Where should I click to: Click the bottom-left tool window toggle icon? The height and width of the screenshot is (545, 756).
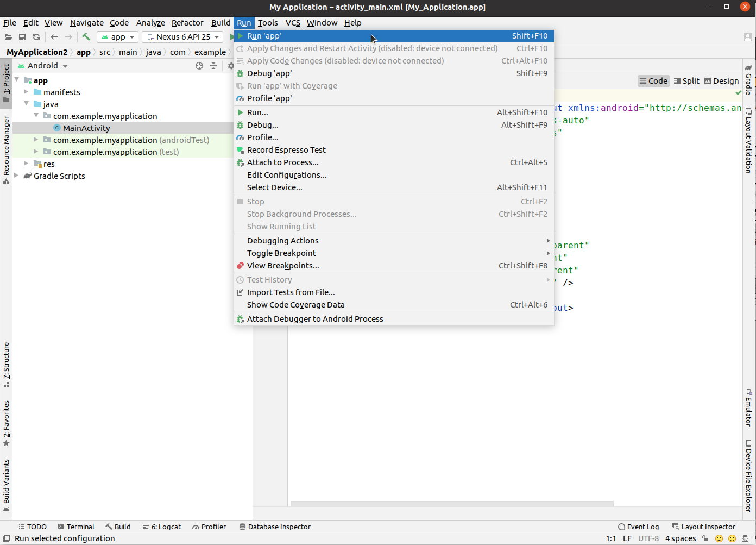[7, 538]
